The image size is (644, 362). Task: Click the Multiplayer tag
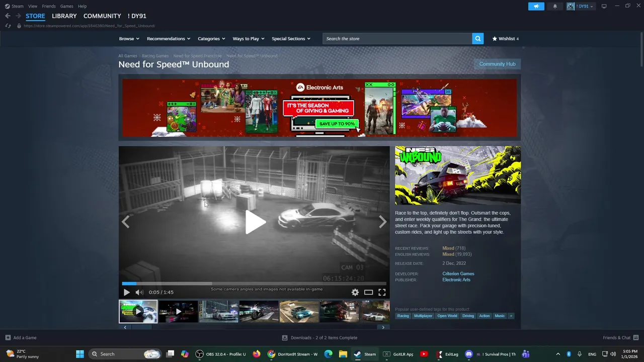pyautogui.click(x=423, y=316)
